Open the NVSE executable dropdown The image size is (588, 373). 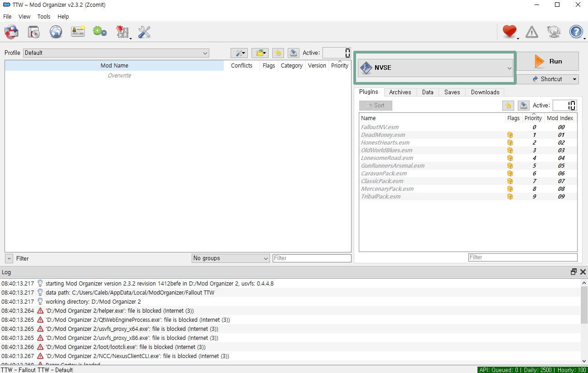point(435,68)
